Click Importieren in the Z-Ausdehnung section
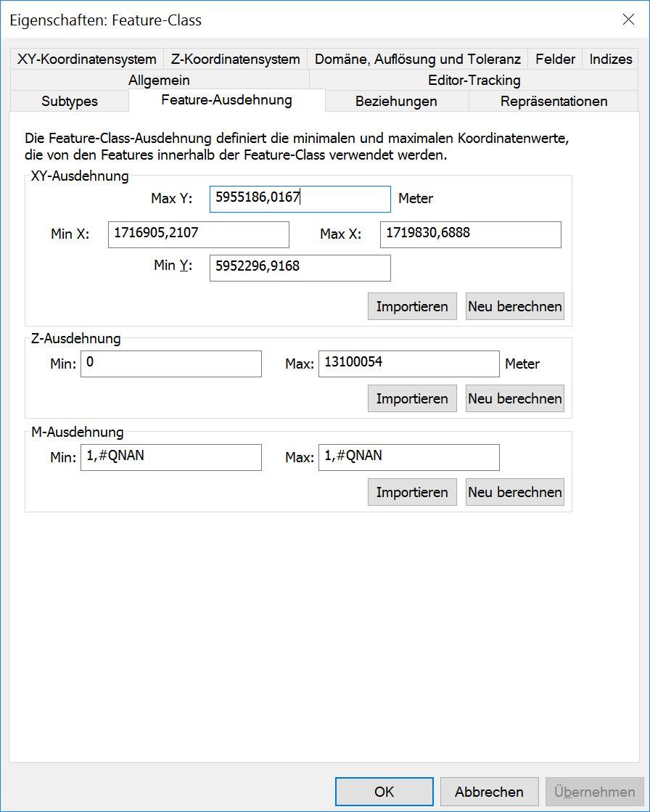The image size is (650, 812). (x=412, y=398)
